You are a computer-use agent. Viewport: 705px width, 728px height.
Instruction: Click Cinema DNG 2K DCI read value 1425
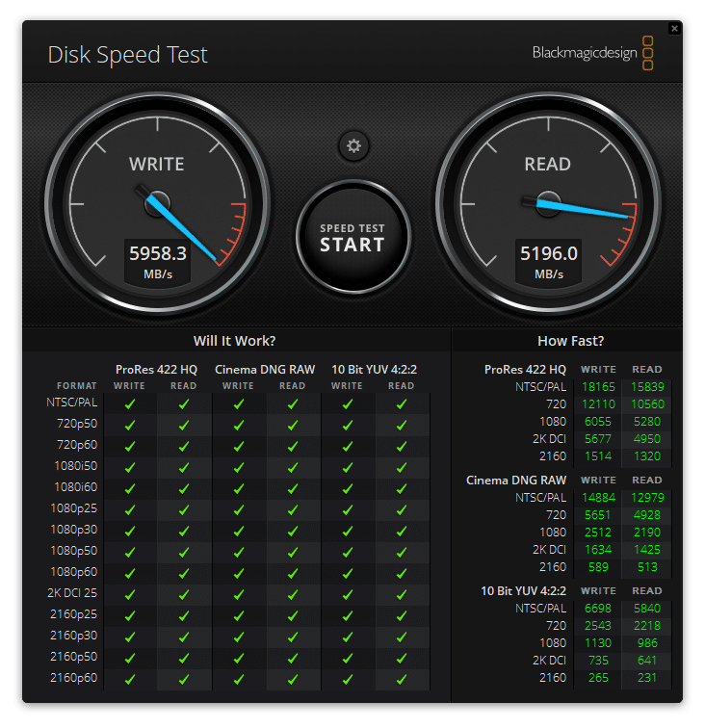pyautogui.click(x=647, y=549)
